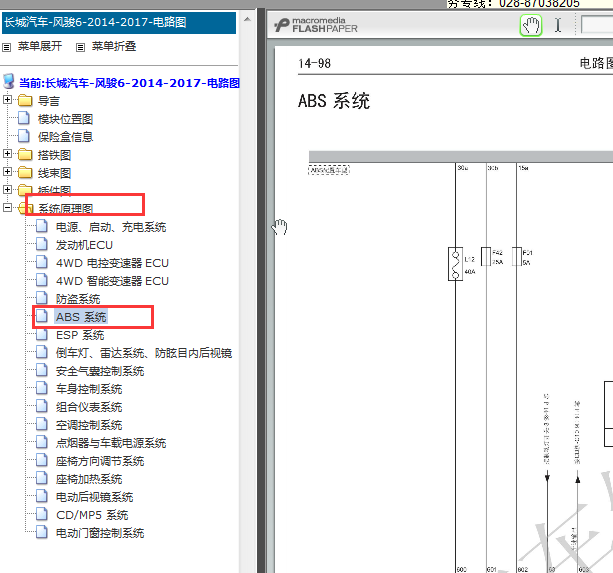Click the 搭铁图 folder label
613x573 pixels.
(x=54, y=155)
